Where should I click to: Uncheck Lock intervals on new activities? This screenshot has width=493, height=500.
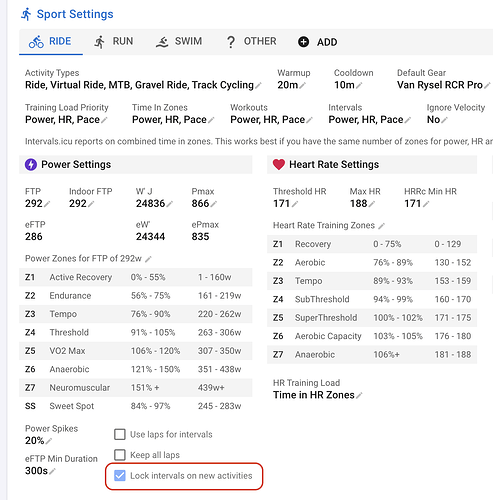120,475
